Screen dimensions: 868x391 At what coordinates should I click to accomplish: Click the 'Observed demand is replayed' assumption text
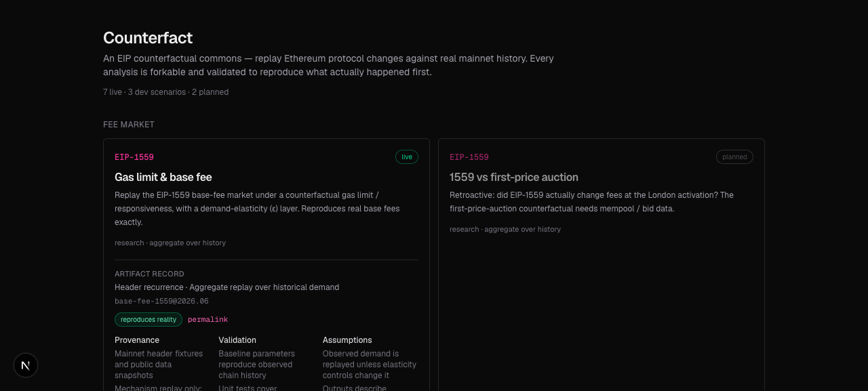pos(370,365)
